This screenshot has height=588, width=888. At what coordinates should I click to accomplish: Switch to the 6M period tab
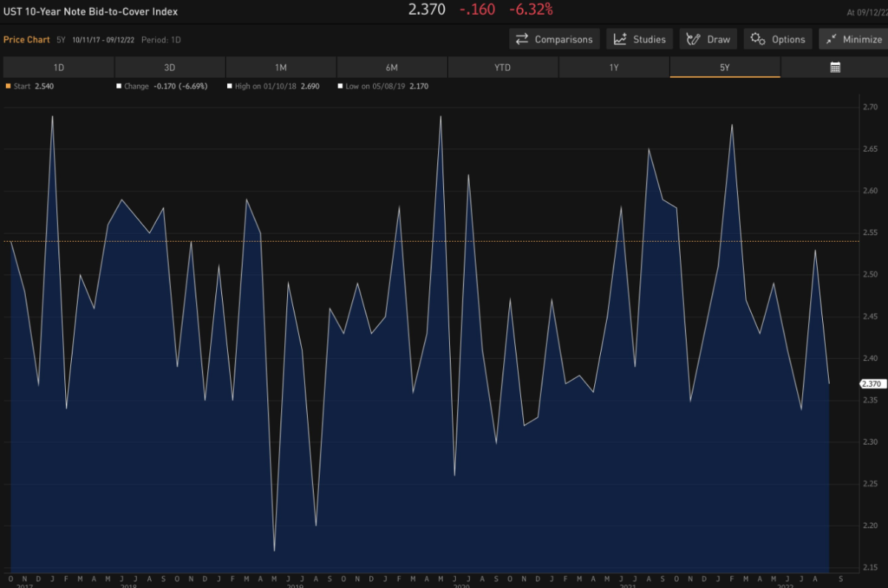click(x=391, y=67)
